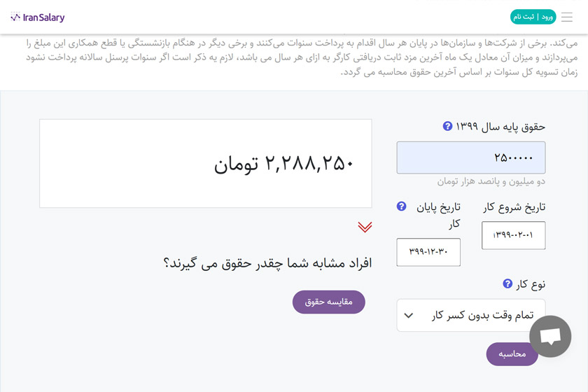
Task: Click the end date field ending ۱۲-۳۰
Action: click(428, 252)
